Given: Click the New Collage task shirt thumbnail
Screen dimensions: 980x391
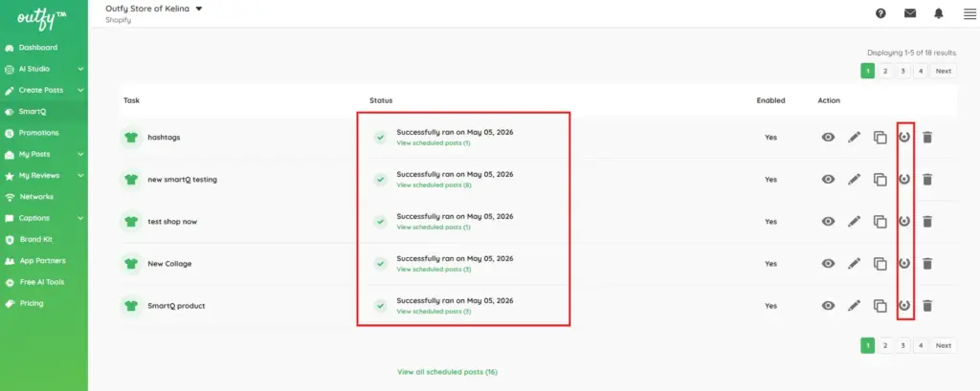Looking at the screenshot, I should pos(130,264).
